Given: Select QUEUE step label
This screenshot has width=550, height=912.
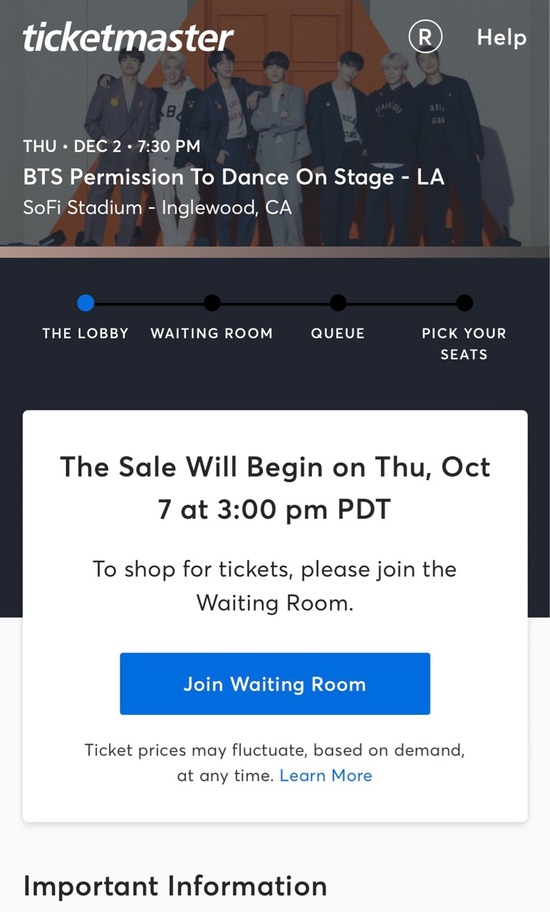Looking at the screenshot, I should coord(338,333).
